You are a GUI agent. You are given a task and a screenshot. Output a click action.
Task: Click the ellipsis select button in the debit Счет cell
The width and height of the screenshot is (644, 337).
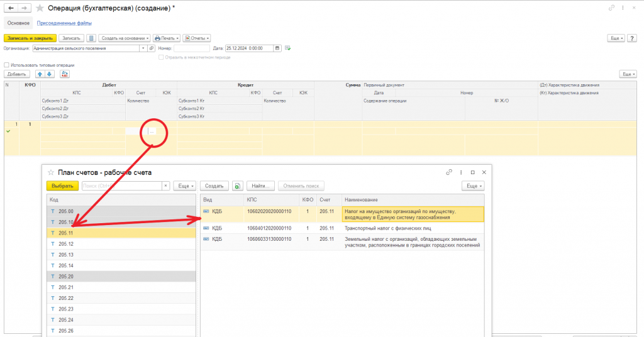pos(152,131)
